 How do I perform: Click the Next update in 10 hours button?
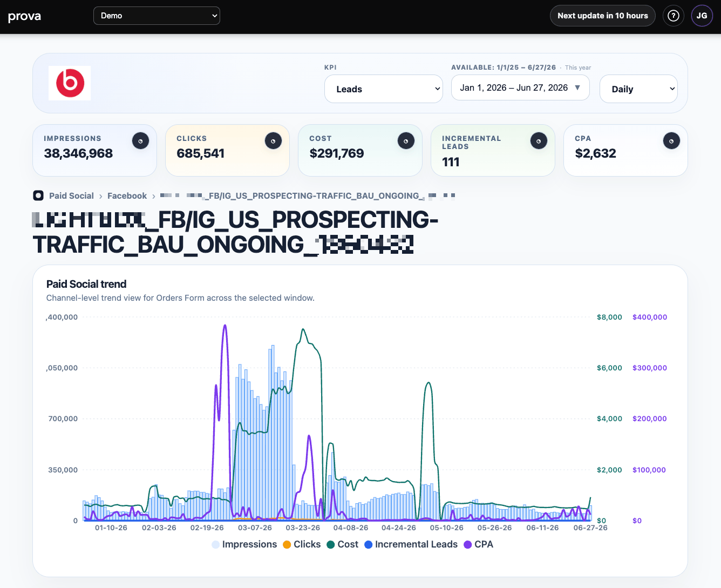click(602, 16)
